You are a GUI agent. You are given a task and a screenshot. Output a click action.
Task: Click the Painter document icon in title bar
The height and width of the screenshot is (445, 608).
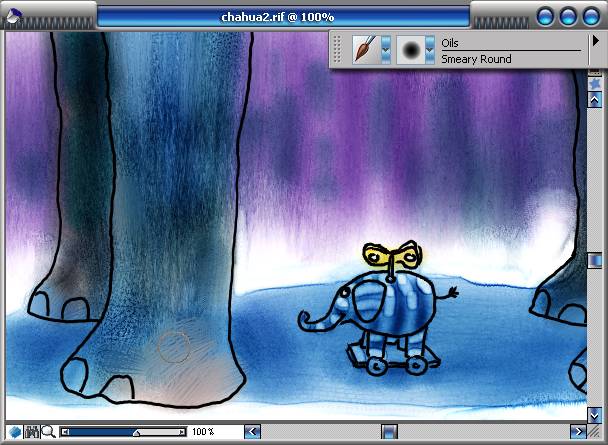tap(14, 16)
